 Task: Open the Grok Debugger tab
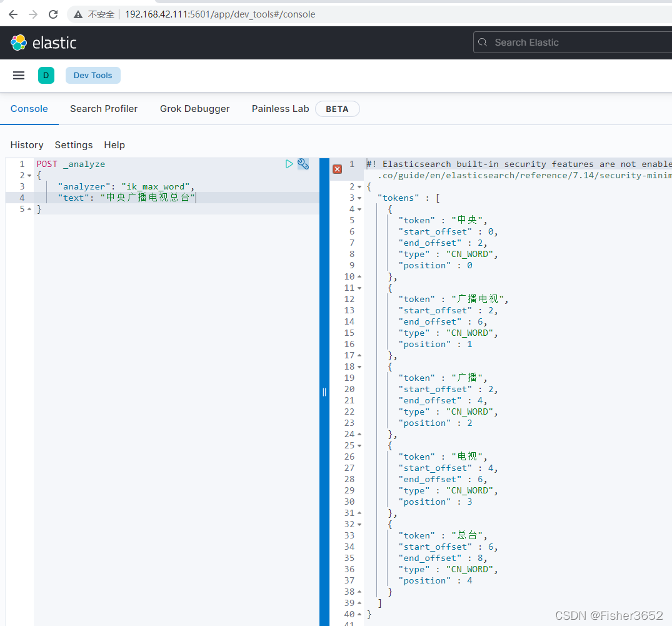coord(194,109)
